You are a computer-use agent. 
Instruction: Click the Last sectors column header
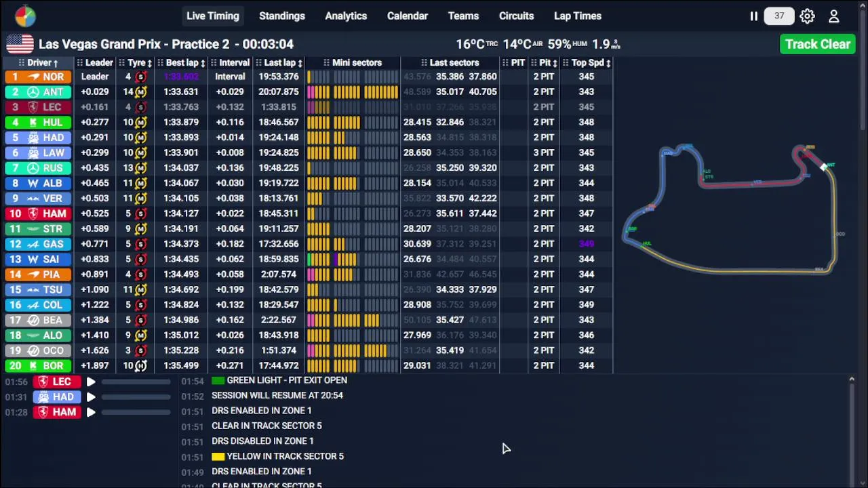[450, 62]
